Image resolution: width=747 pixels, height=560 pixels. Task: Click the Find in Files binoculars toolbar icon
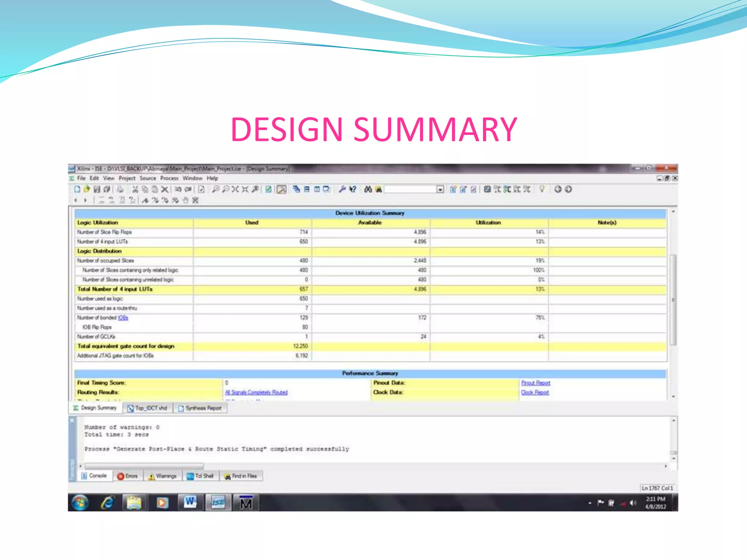379,189
